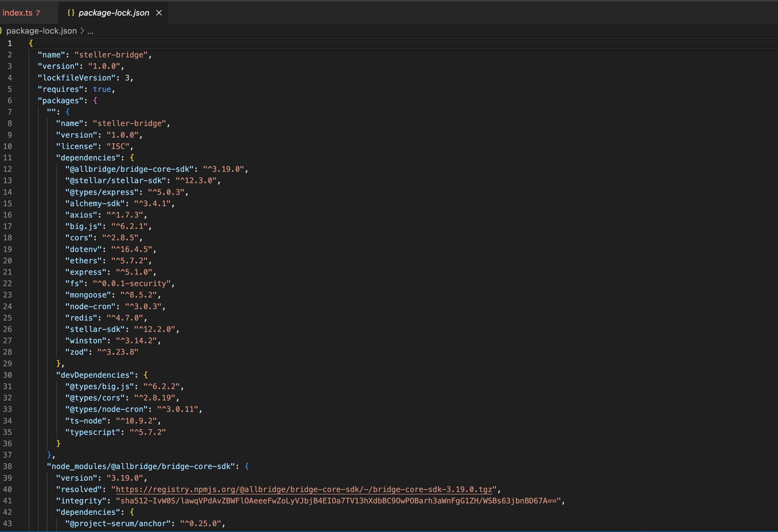Click the breadcrumb chevron separator
This screenshot has width=778, height=532.
pyautogui.click(x=82, y=31)
